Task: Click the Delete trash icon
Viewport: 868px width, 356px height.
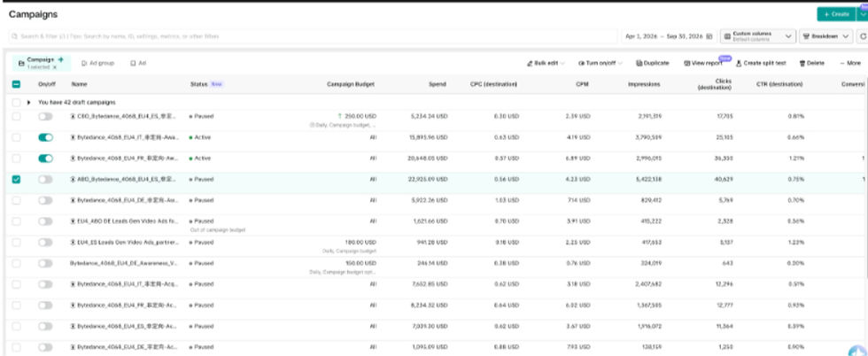Action: (802, 63)
